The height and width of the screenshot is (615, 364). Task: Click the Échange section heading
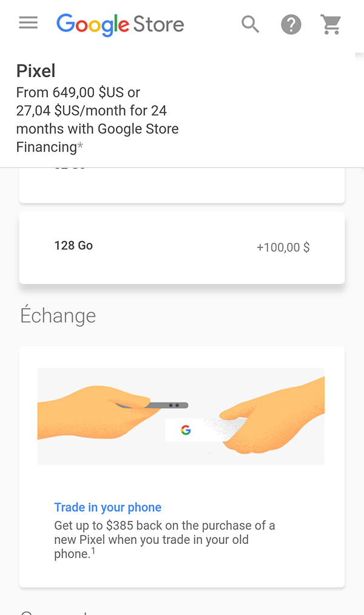pyautogui.click(x=58, y=315)
